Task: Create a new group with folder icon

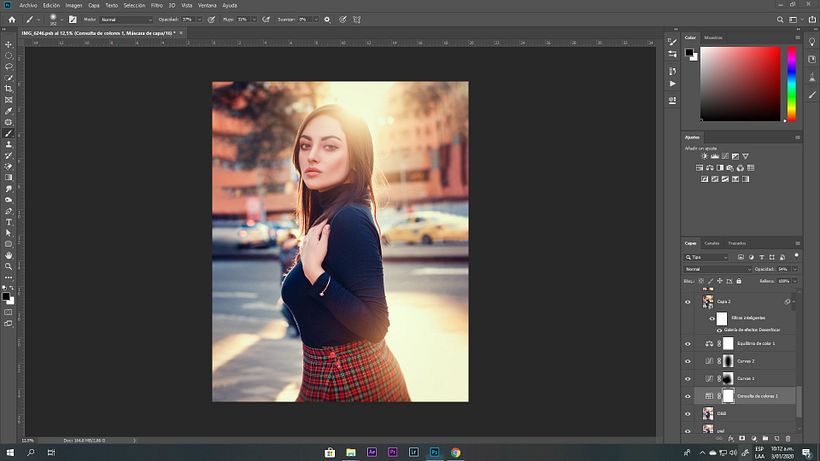Action: point(765,439)
